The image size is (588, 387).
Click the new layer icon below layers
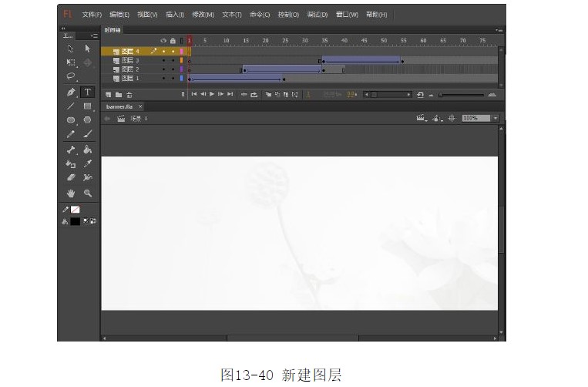coord(109,94)
